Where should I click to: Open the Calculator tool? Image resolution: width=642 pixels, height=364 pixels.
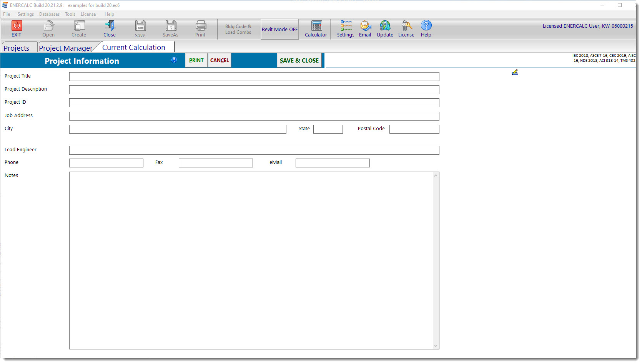[x=316, y=26]
